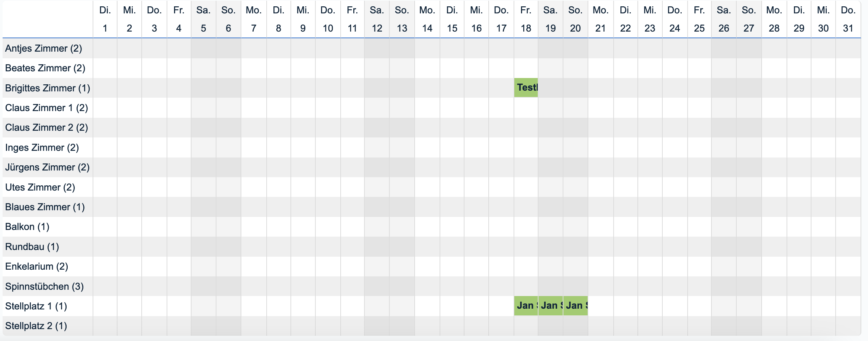The image size is (868, 341).
Task: Select the Mo. 14 day header
Action: coord(427,19)
